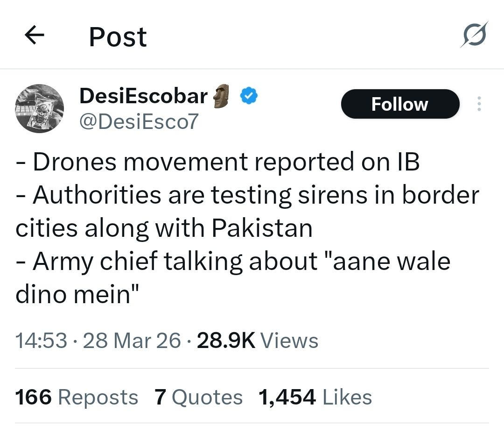Open the DesiEscobar display name link

click(143, 96)
